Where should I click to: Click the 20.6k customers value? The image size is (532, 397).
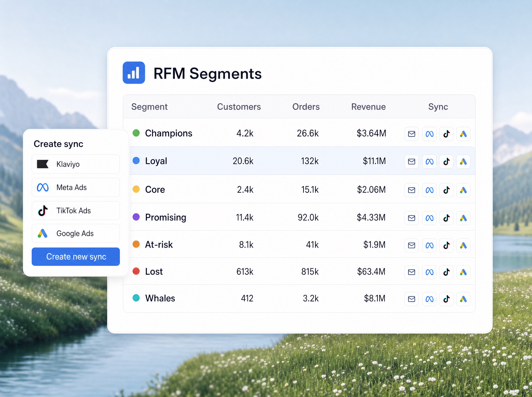click(243, 161)
